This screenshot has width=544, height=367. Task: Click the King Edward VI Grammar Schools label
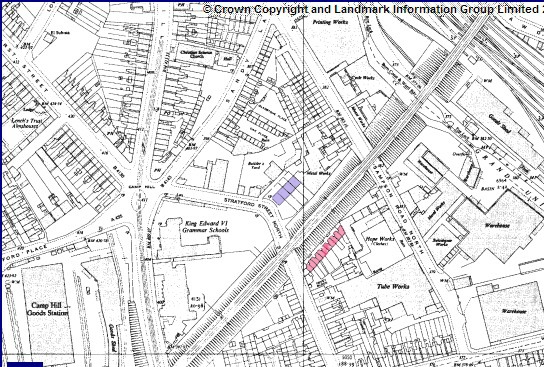tap(206, 227)
